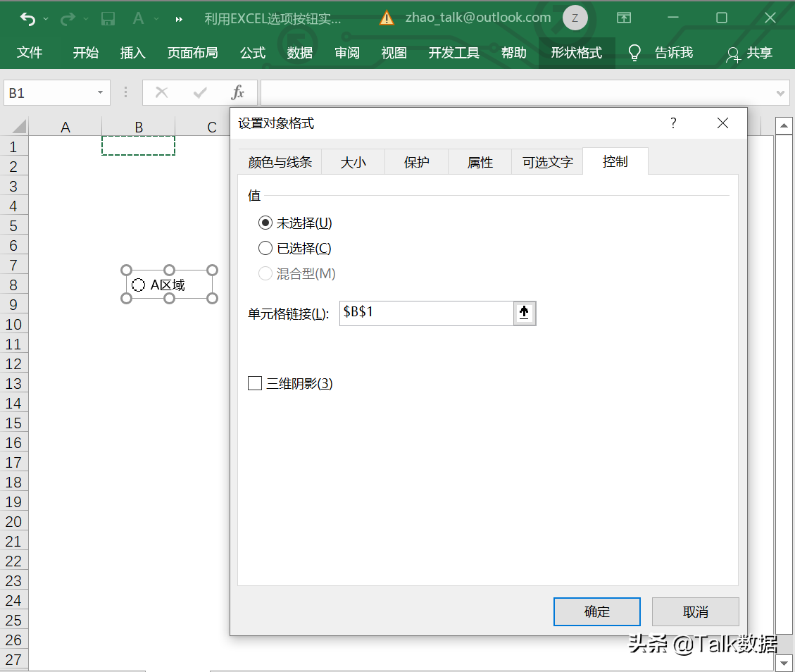Screen dimensions: 795x672
Task: Enable the 三维阴影 checkbox
Action: coord(254,383)
